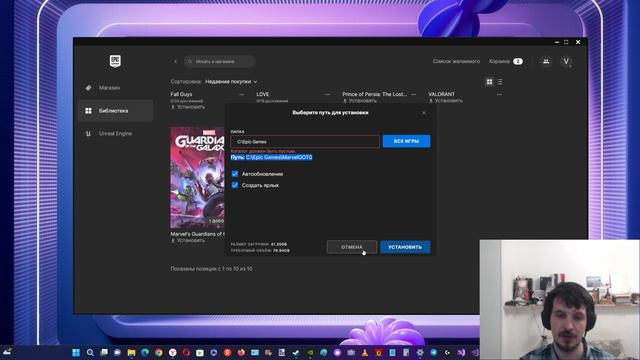Open the VALORANT options menu
Screen dimensions: 640x360
499,94
